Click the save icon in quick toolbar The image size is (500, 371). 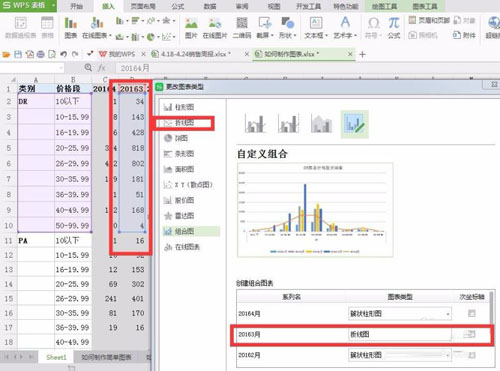pyautogui.click(x=18, y=54)
